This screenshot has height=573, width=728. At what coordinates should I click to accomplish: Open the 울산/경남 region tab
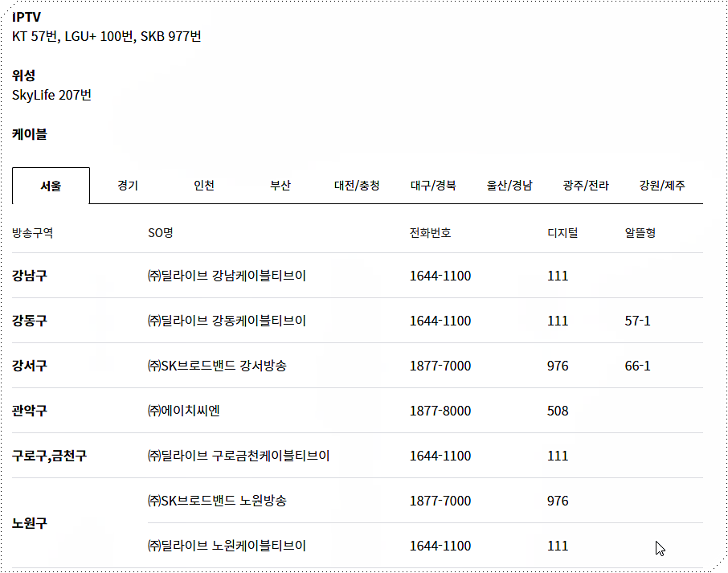510,184
